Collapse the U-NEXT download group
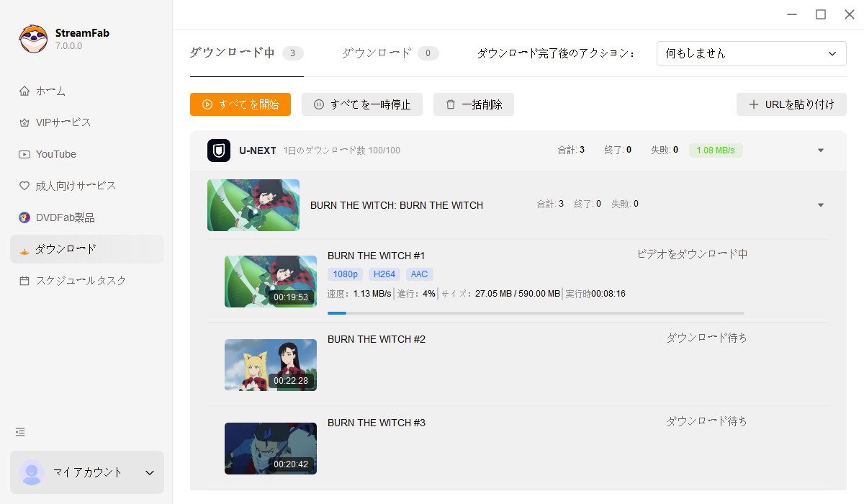864x504 pixels. [820, 150]
